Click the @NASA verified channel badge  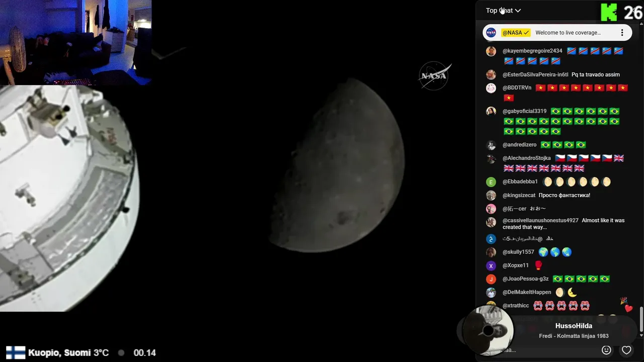click(x=516, y=33)
